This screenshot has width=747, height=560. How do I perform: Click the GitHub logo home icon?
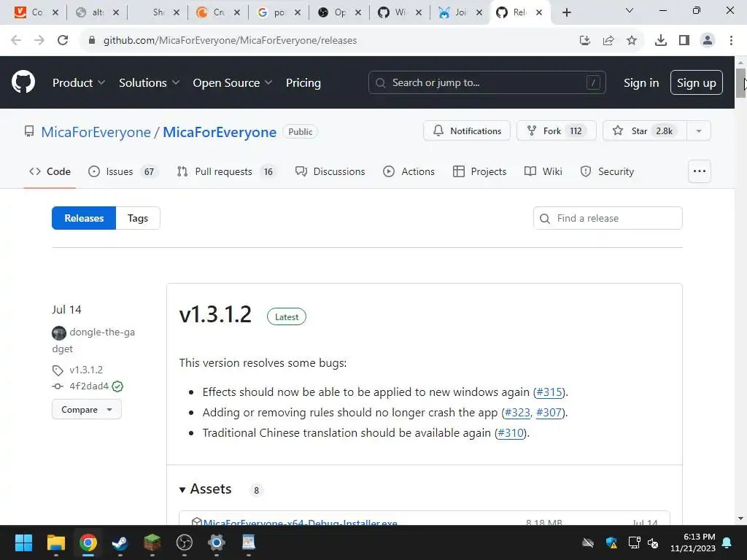coord(23,82)
